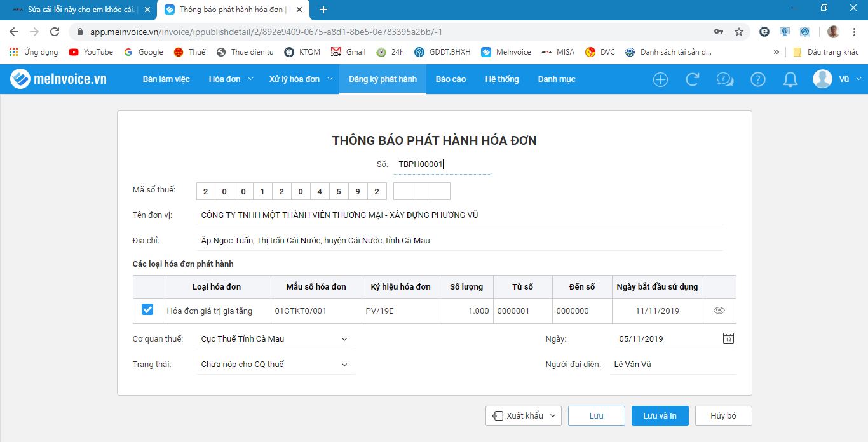Image resolution: width=868 pixels, height=442 pixels.
Task: Open DVC bookmark
Action: click(600, 52)
